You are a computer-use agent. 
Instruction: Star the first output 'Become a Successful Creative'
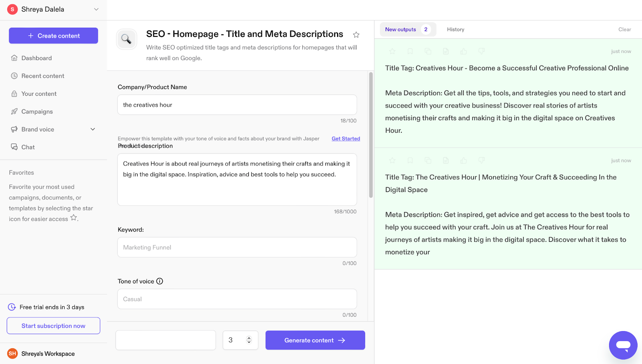click(x=392, y=51)
